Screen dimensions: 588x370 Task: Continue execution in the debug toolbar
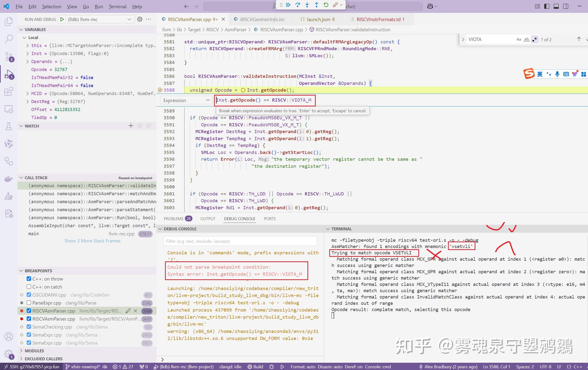pos(288,5)
